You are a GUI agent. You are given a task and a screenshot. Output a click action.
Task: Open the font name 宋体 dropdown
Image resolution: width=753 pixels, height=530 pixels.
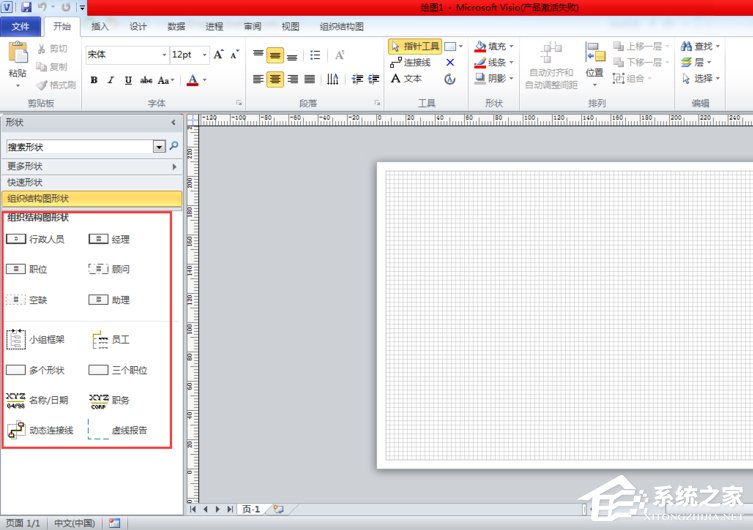(164, 55)
